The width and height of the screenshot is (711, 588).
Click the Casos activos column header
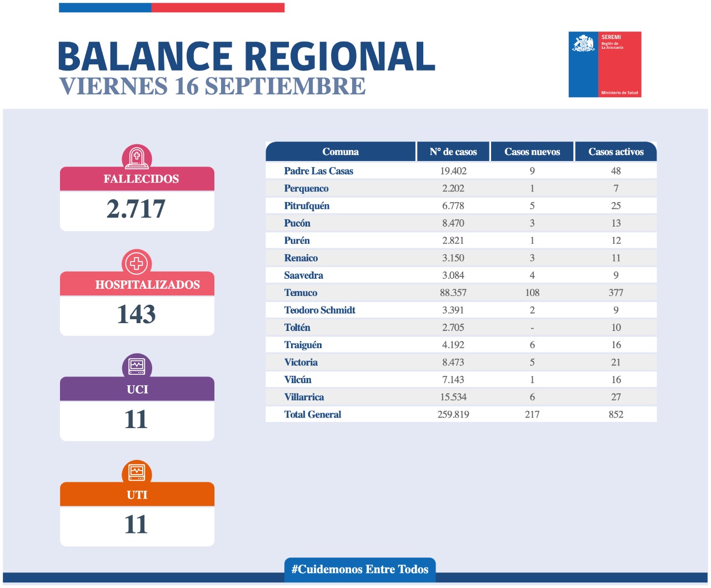pos(615,152)
